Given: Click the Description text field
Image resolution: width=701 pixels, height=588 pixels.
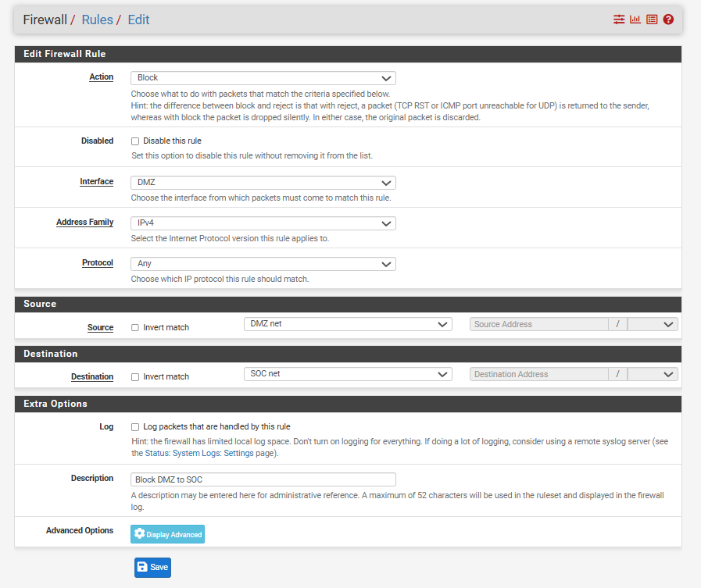Looking at the screenshot, I should click(263, 479).
